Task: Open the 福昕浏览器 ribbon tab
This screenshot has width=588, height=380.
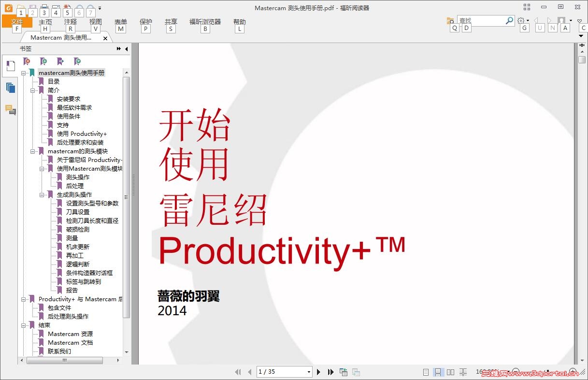Action: [x=205, y=22]
